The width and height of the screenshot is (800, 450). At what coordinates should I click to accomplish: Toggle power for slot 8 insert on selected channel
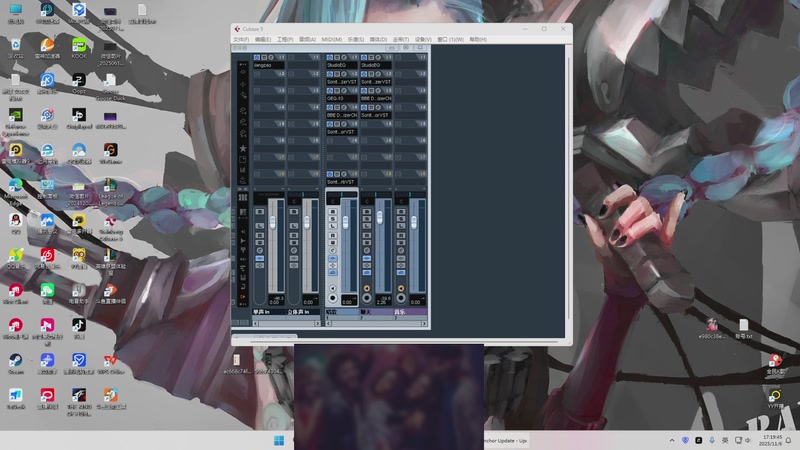[x=330, y=174]
